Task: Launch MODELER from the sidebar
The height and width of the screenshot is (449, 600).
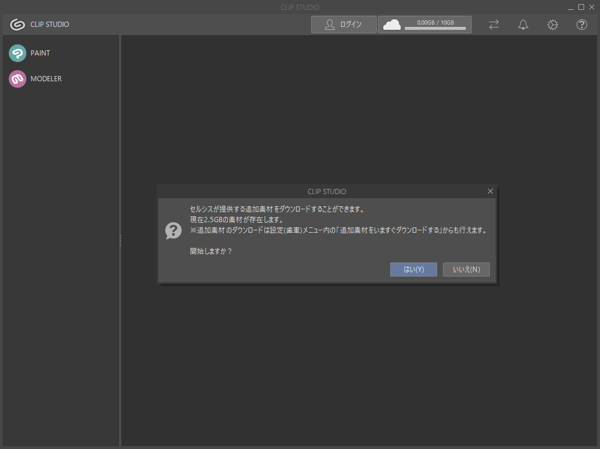Action: [18, 79]
